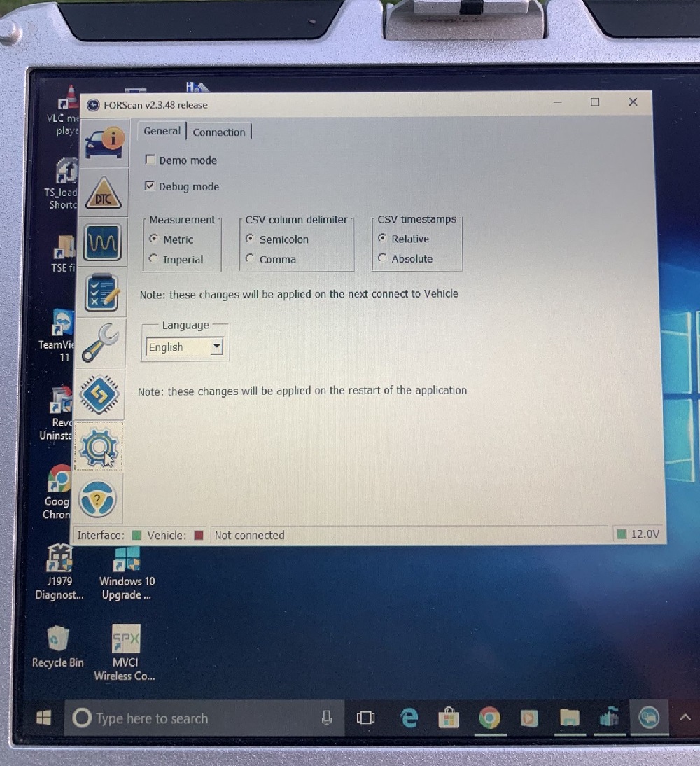Choose Semicolon as CSV column delimiter

pyautogui.click(x=250, y=238)
